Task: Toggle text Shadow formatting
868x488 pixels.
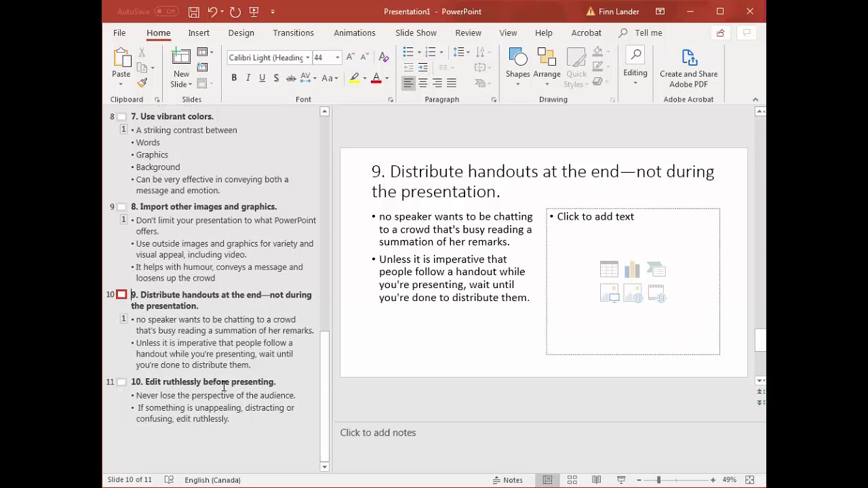Action: [276, 78]
